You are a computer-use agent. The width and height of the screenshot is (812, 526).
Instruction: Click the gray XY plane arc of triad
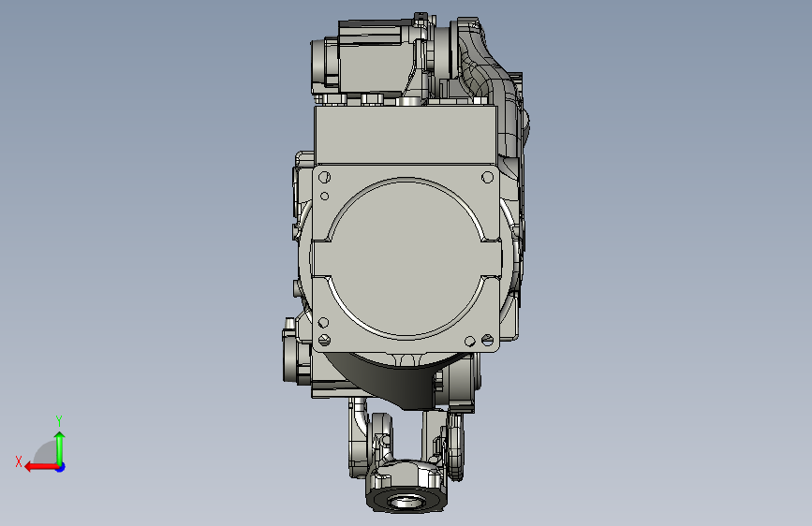45,452
